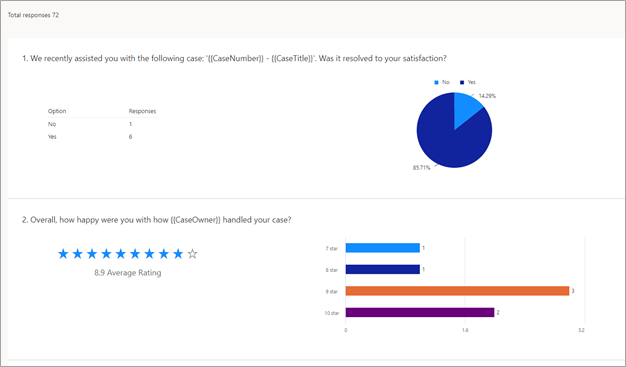Click the '10 star' axis label
626x367 pixels.
coord(331,313)
